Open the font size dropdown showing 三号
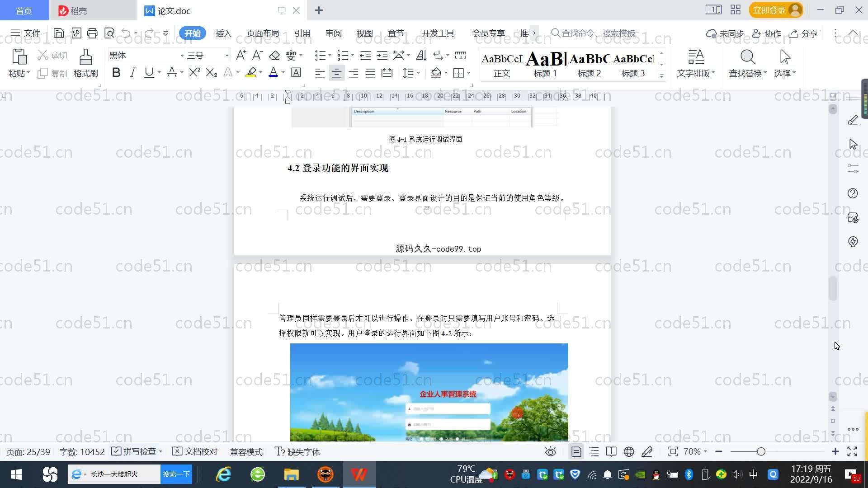The width and height of the screenshot is (868, 488). click(x=227, y=56)
